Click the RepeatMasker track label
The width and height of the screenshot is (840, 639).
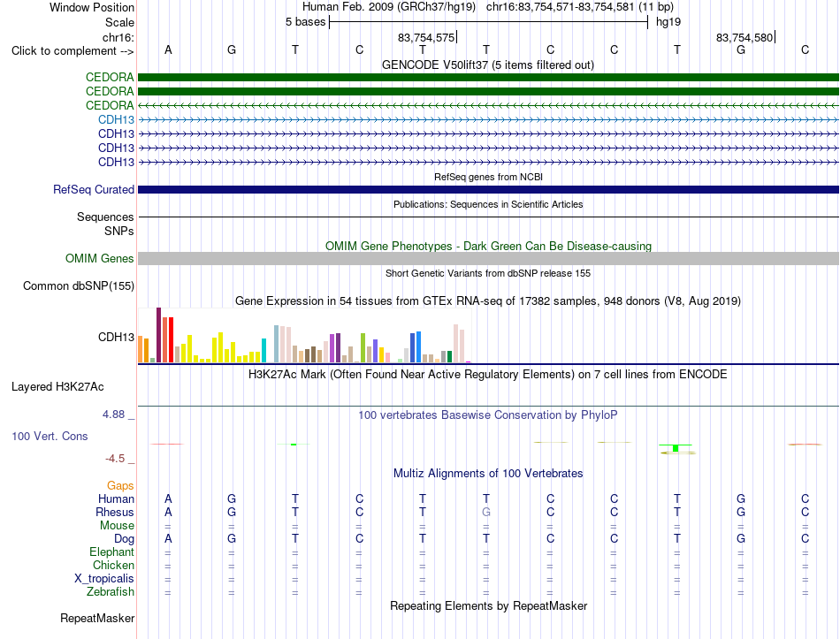[97, 619]
